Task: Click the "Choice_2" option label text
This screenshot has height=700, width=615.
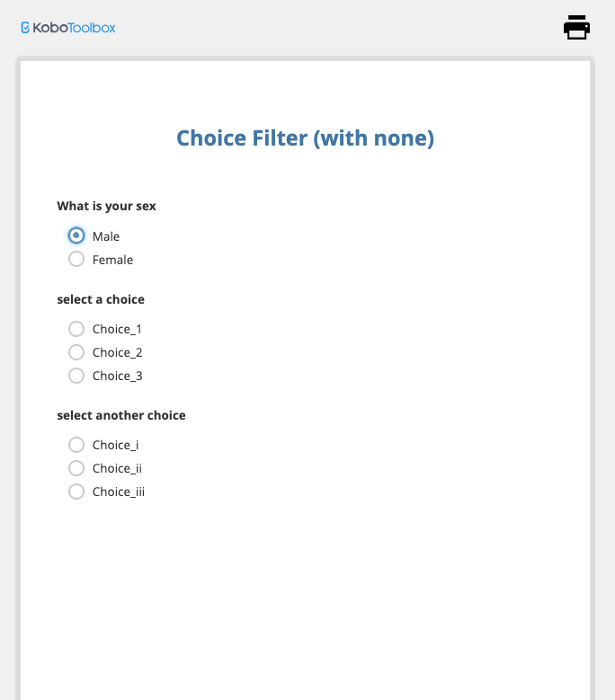Action: [117, 352]
